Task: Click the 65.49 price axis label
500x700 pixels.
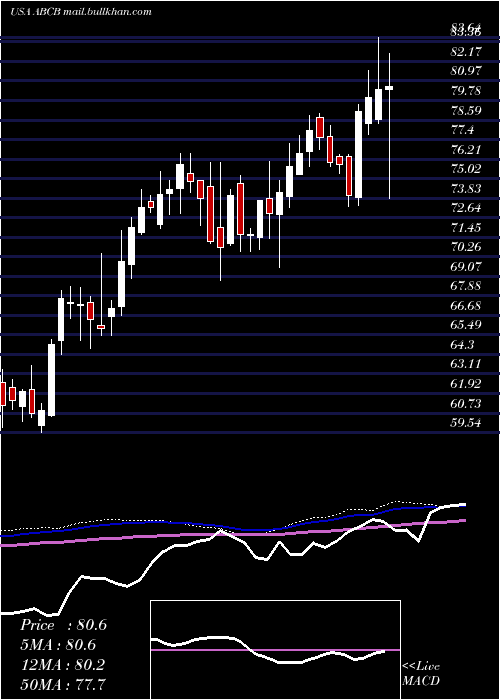Action: tap(467, 325)
